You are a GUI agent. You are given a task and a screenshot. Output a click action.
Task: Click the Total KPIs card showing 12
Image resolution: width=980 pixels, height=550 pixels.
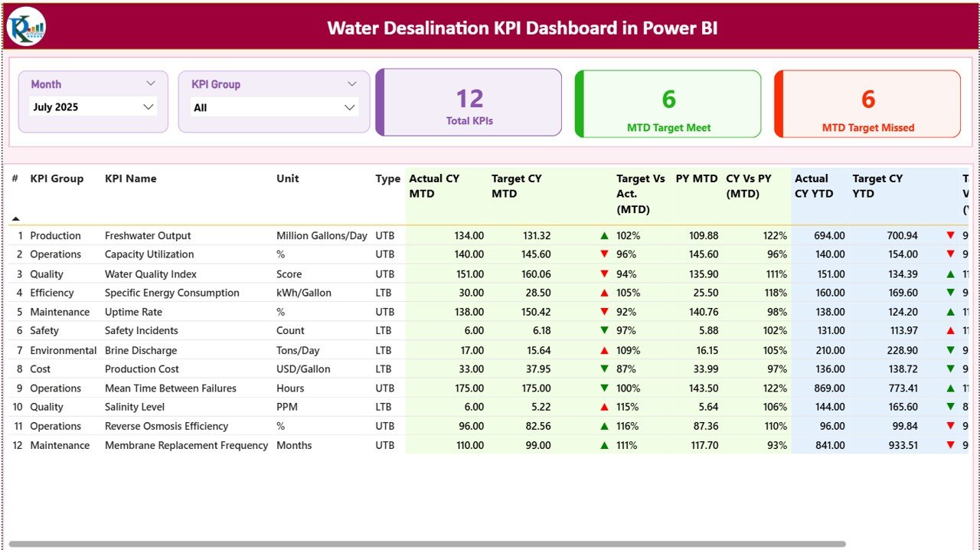469,103
